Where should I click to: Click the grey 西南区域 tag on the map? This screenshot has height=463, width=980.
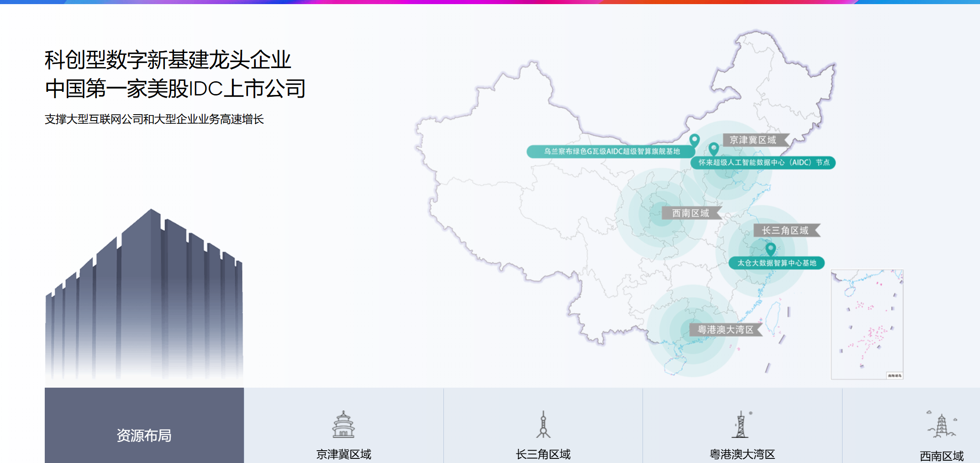[692, 213]
